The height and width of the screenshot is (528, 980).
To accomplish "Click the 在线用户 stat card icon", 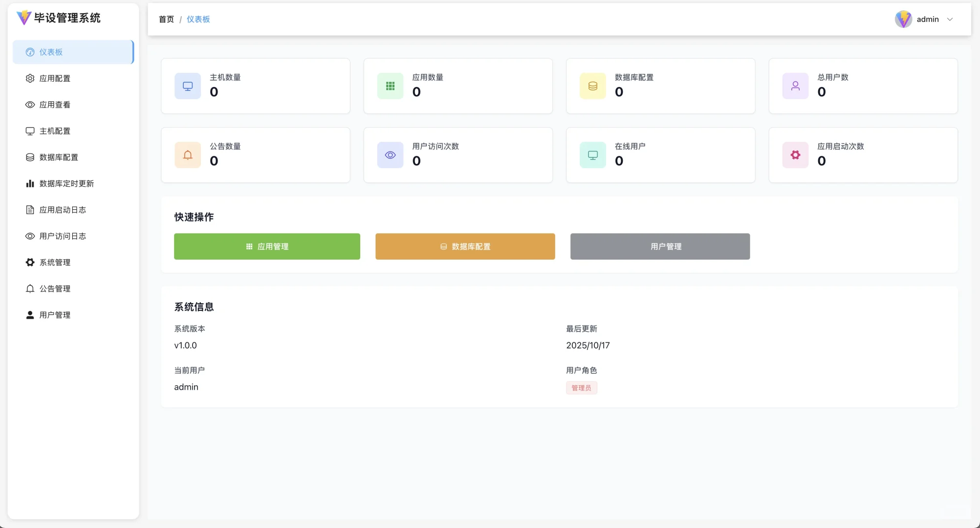I will point(592,154).
